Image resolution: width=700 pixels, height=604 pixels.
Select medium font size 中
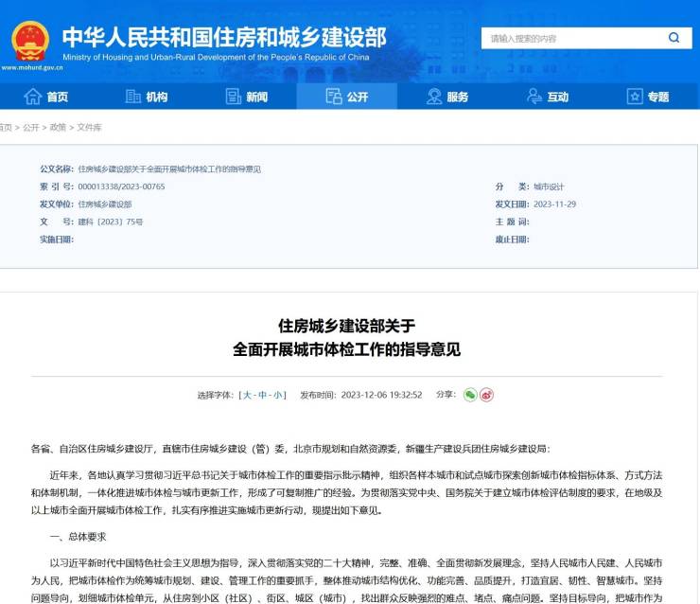[262, 395]
